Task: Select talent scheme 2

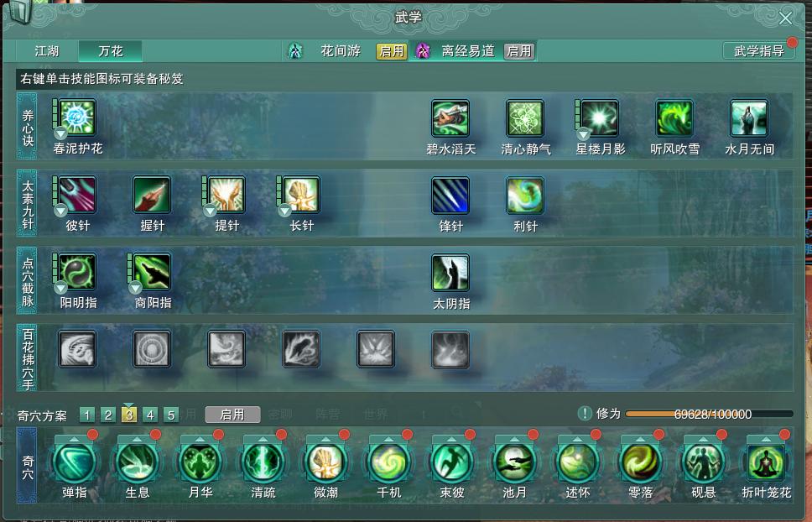Action: click(x=107, y=415)
